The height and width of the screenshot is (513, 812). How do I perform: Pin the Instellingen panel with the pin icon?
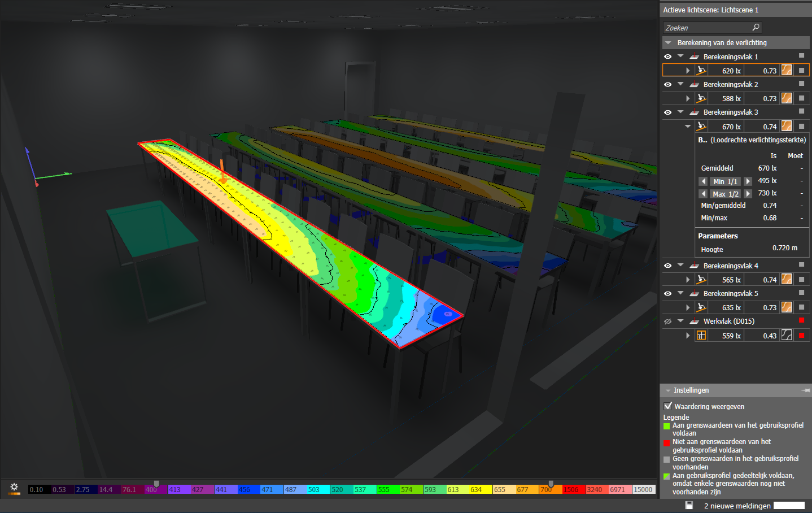pyautogui.click(x=806, y=390)
